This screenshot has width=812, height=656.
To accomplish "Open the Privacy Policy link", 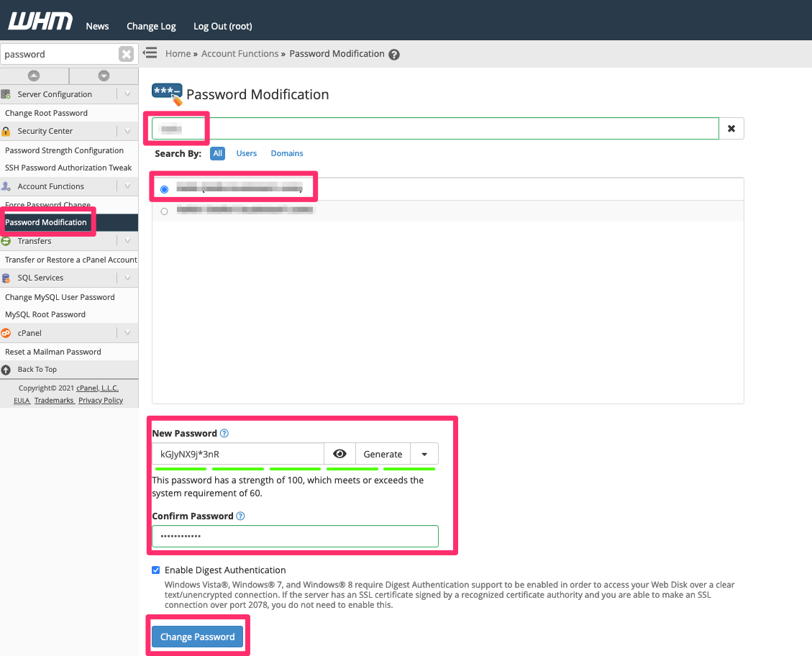I will click(x=101, y=400).
